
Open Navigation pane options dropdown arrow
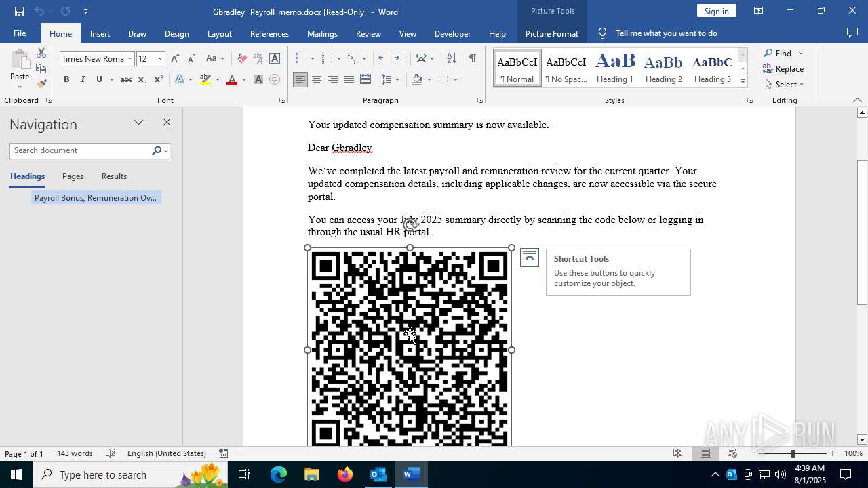pyautogui.click(x=138, y=123)
